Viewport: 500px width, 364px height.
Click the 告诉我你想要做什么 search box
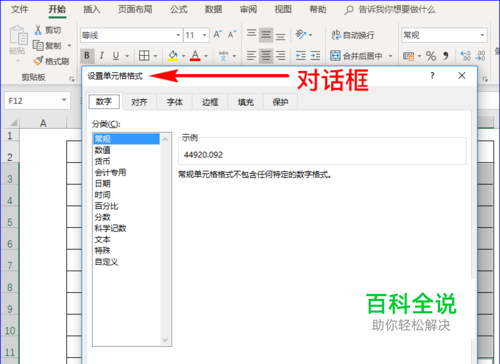pyautogui.click(x=390, y=10)
